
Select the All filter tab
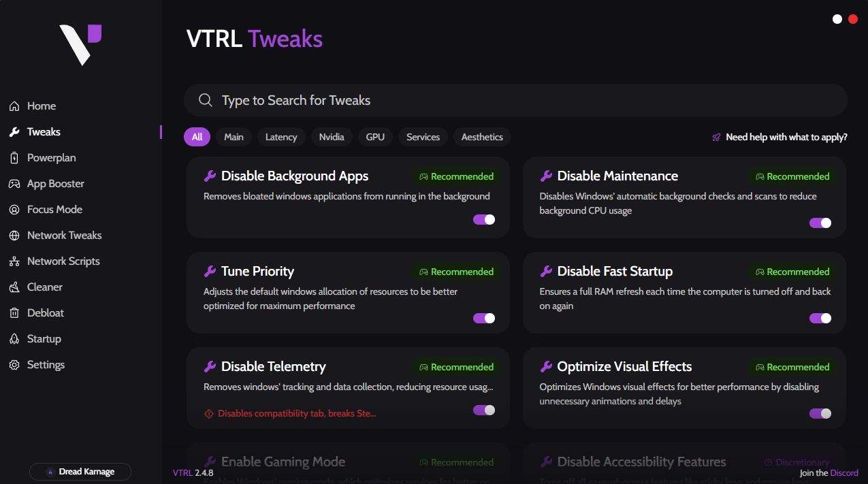click(x=197, y=137)
